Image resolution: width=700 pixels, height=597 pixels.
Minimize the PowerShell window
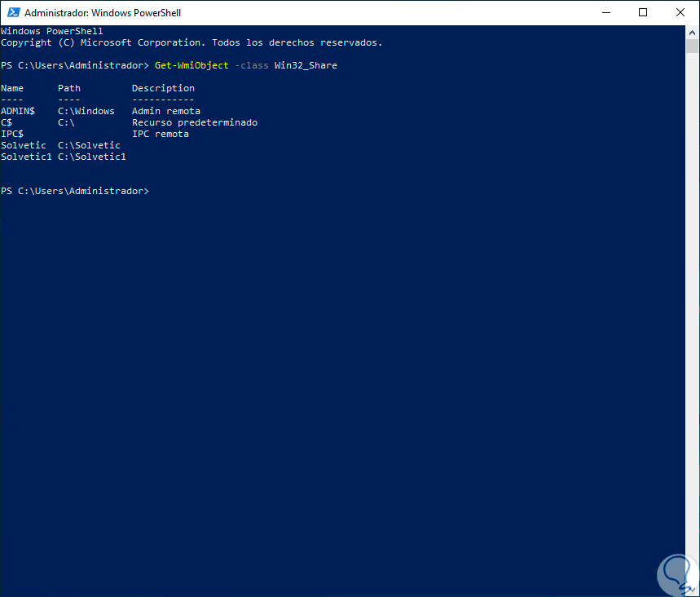tap(606, 13)
